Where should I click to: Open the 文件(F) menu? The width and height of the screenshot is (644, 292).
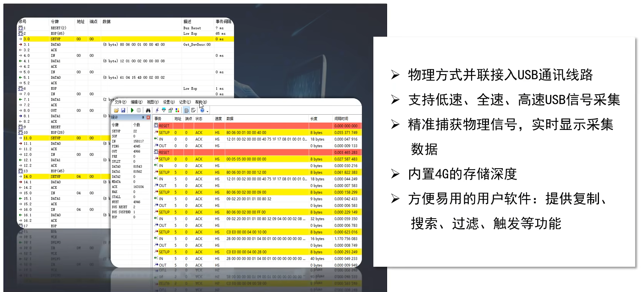click(x=120, y=102)
